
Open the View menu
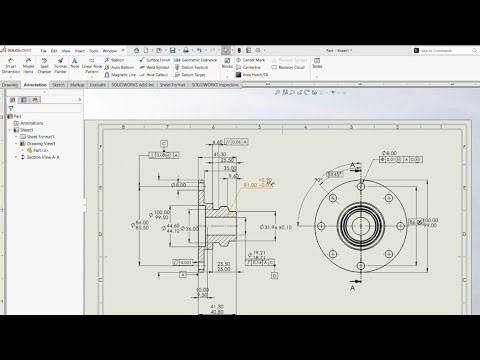pyautogui.click(x=66, y=51)
